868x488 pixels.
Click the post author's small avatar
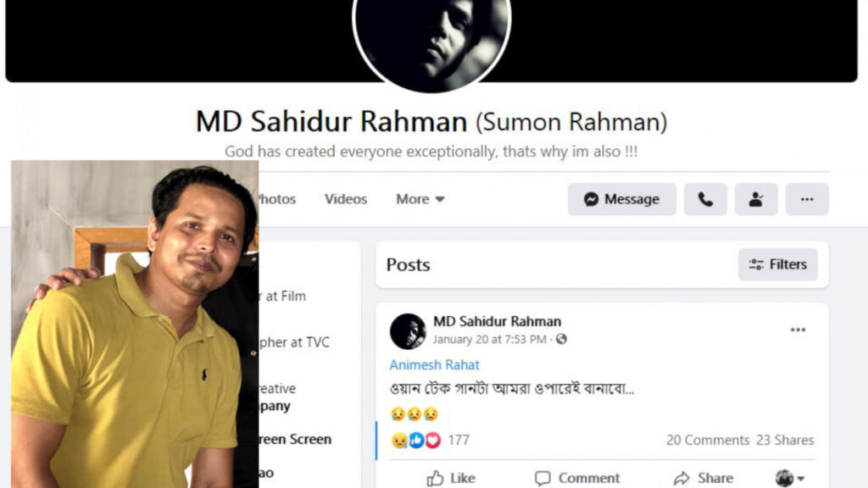(408, 331)
